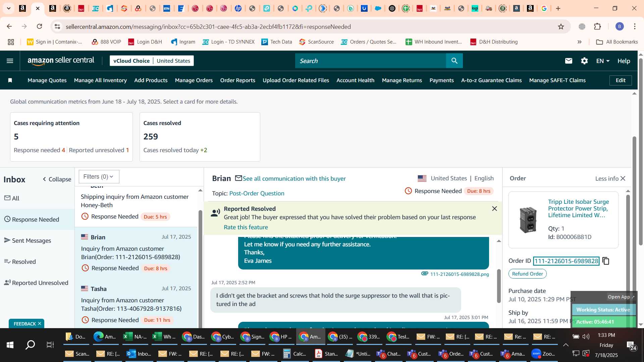This screenshot has height=362, width=644.
Task: Click the volume speaker tray icon
Action: [x=586, y=337]
